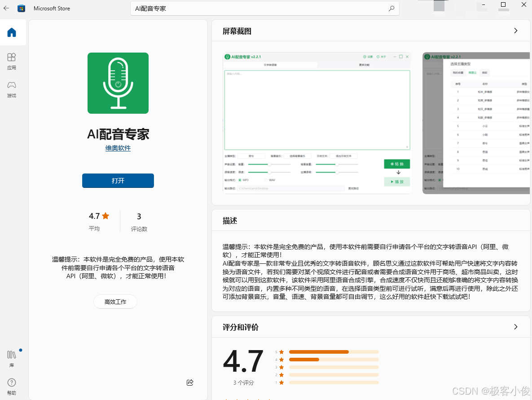Expand the 评分和评价 section chevron
Screen dimensions: 532x400
click(x=516, y=327)
